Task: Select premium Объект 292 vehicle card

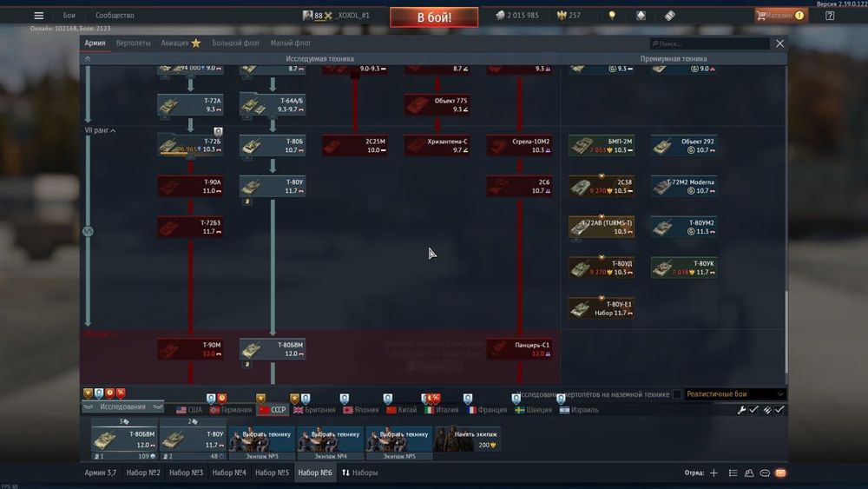Action: coord(684,146)
